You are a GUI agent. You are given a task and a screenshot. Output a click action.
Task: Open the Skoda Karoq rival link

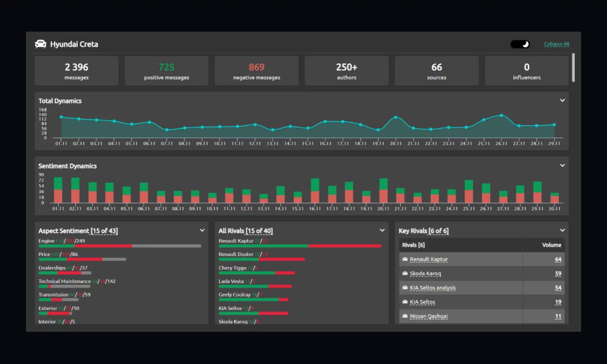click(425, 274)
